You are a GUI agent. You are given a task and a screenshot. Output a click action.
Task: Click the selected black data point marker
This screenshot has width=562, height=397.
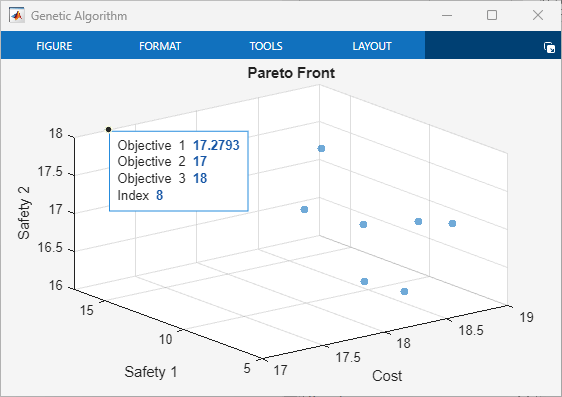tap(108, 129)
